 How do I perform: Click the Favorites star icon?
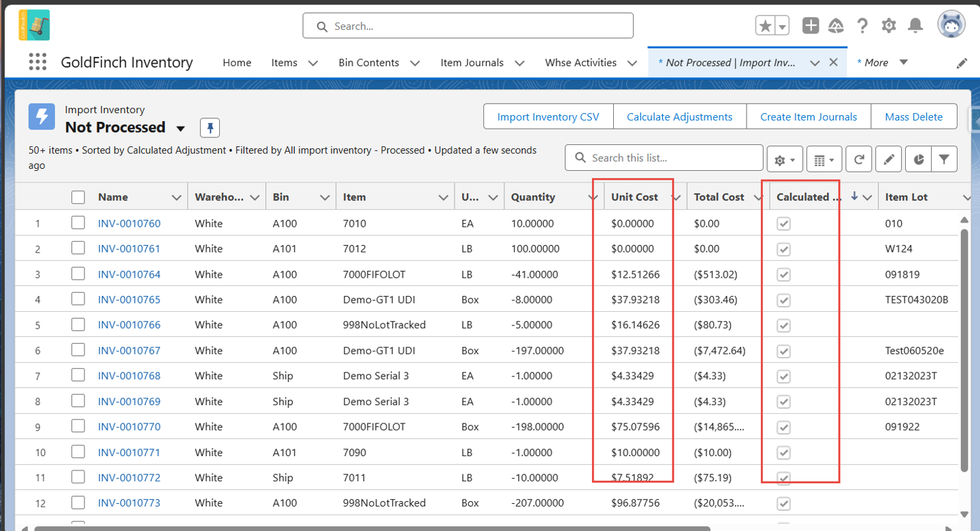tap(765, 26)
